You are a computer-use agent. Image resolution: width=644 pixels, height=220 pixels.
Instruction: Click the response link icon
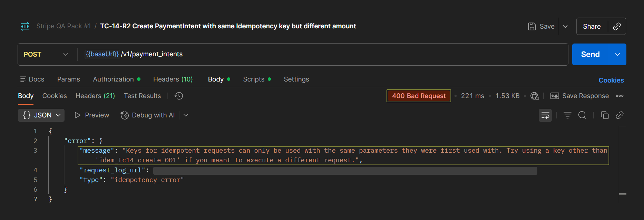(x=619, y=115)
